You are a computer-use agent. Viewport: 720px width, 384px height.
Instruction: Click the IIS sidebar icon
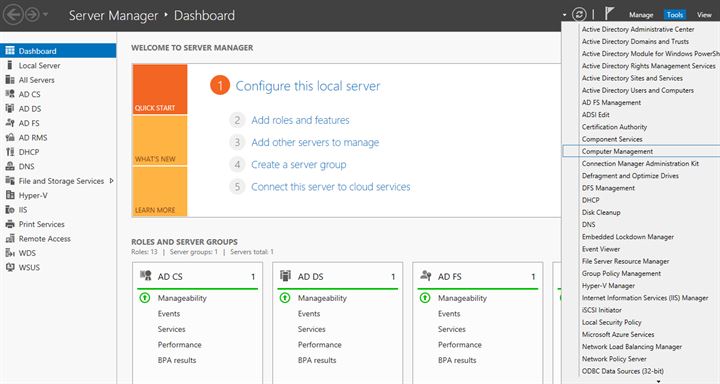click(x=10, y=209)
